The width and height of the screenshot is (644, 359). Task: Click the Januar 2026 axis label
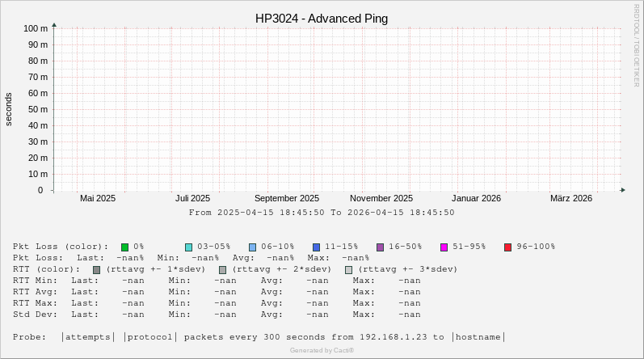click(x=476, y=199)
